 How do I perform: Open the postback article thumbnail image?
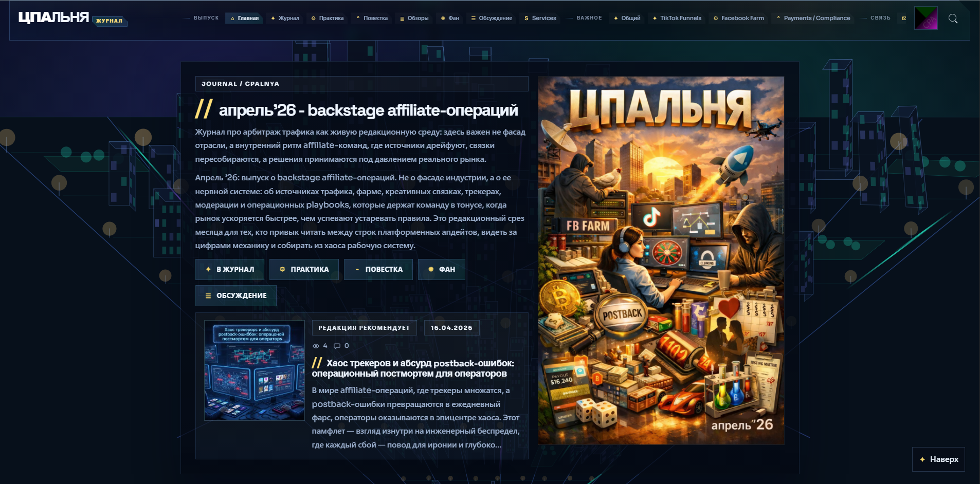click(x=255, y=370)
